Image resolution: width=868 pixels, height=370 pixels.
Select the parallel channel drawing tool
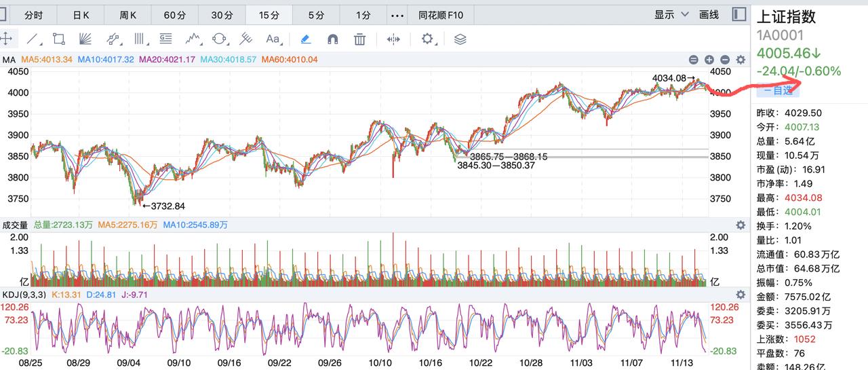[113, 39]
